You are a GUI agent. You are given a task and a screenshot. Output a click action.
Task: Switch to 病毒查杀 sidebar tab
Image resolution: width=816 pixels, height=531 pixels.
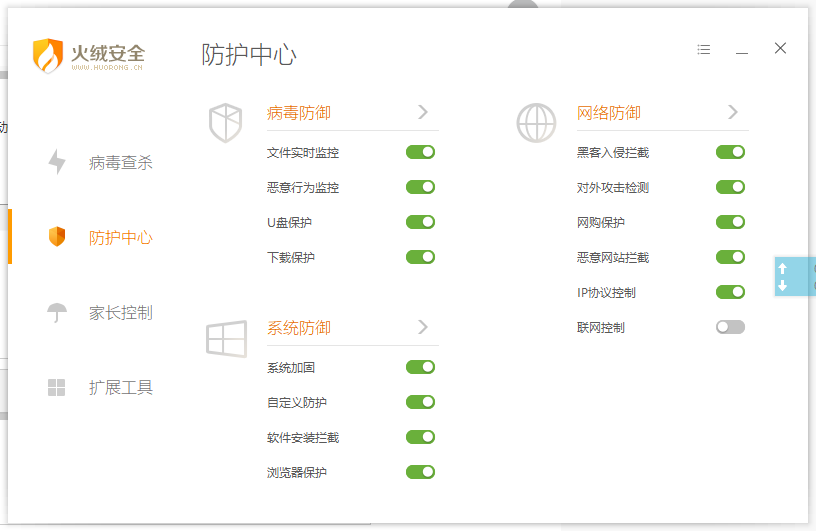tap(120, 162)
